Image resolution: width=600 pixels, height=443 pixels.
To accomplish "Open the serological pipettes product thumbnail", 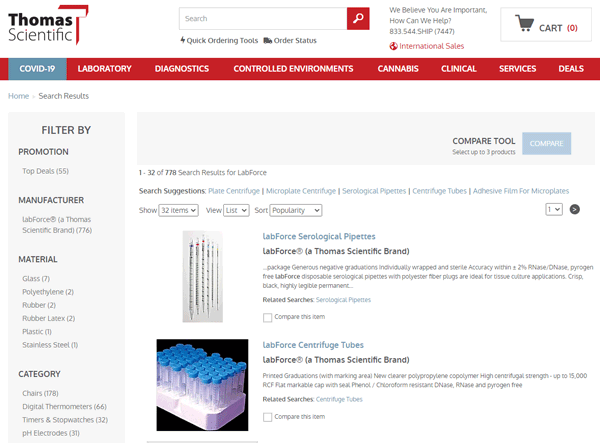I will 202,276.
